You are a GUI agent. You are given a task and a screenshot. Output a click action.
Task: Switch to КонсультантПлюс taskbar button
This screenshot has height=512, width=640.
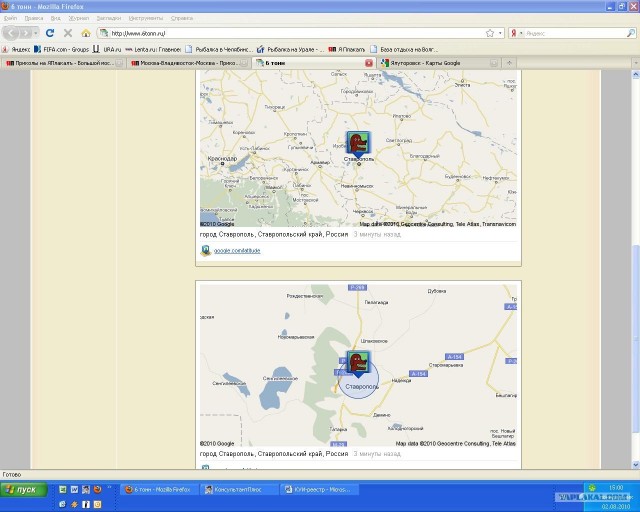coord(240,489)
